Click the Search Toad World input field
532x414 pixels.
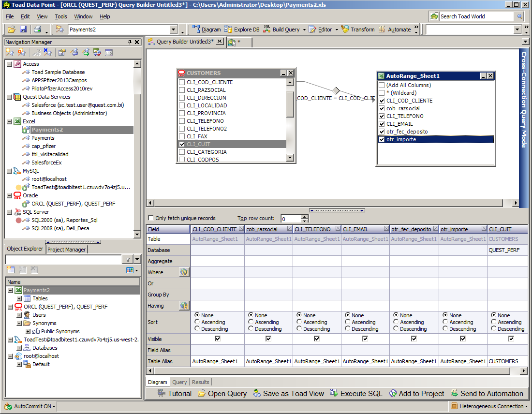click(x=477, y=16)
